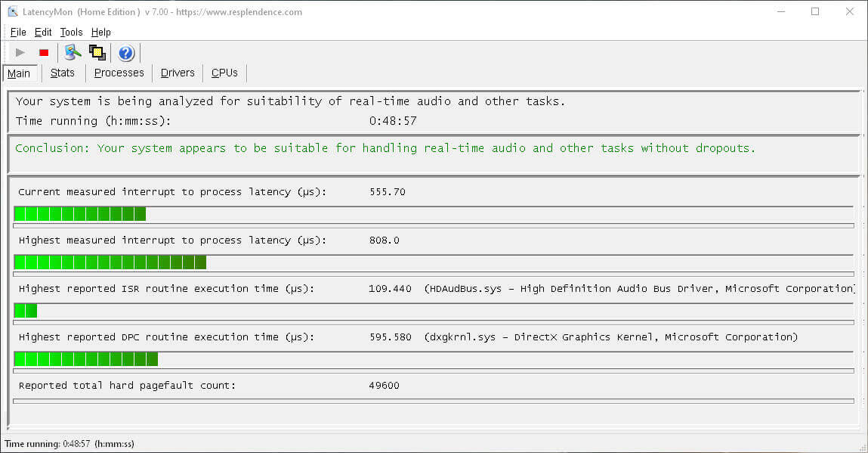868x453 pixels.
Task: Click the highest latency value 808.0
Action: [385, 240]
